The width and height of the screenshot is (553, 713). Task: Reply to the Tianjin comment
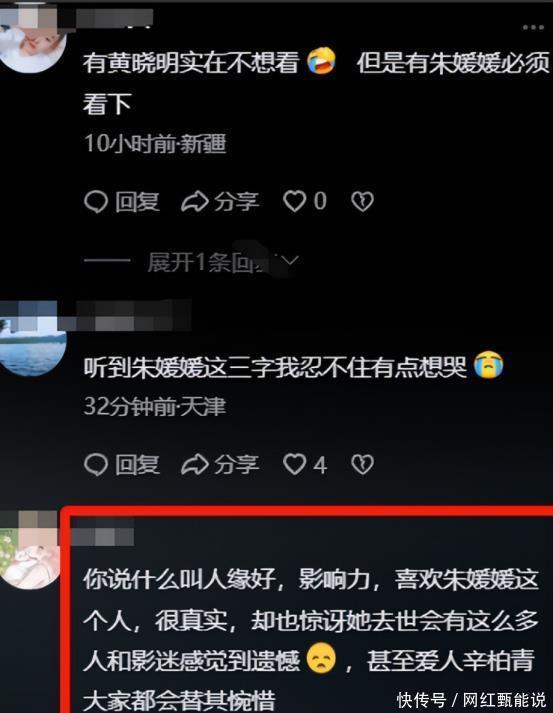(122, 464)
